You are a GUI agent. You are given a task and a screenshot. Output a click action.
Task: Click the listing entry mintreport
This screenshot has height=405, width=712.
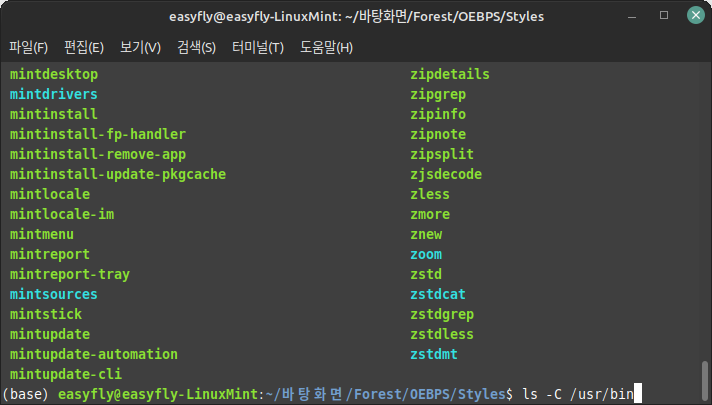coord(50,254)
